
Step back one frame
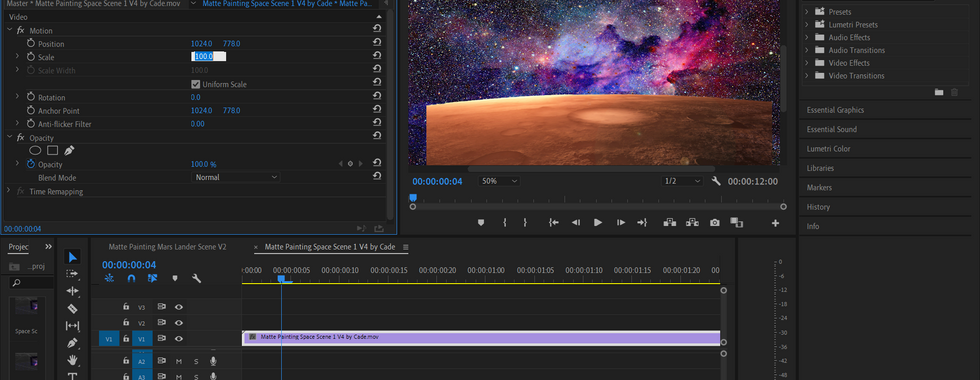(576, 222)
